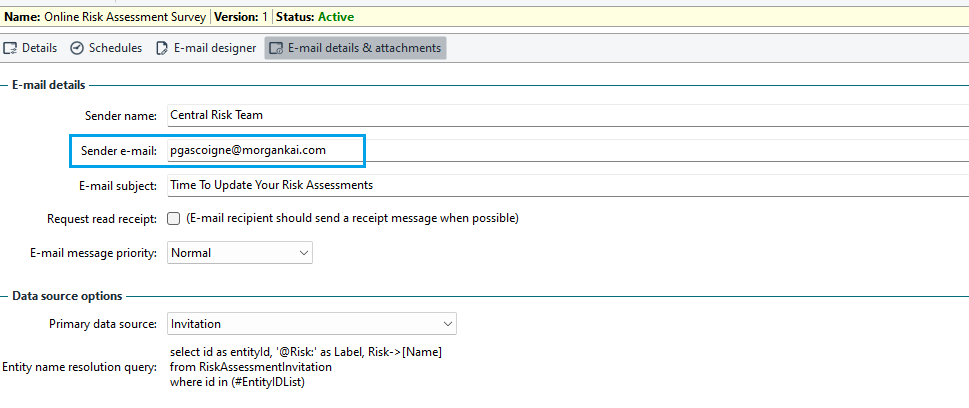Select E-mail details & attachments tab
Screen dimensions: 969x408
coord(355,48)
